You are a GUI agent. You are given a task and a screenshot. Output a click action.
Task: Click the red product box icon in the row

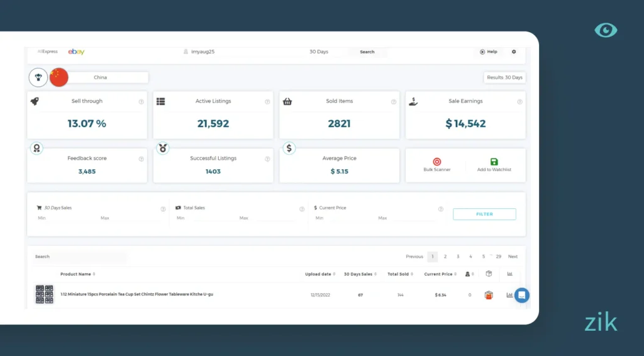pyautogui.click(x=489, y=295)
